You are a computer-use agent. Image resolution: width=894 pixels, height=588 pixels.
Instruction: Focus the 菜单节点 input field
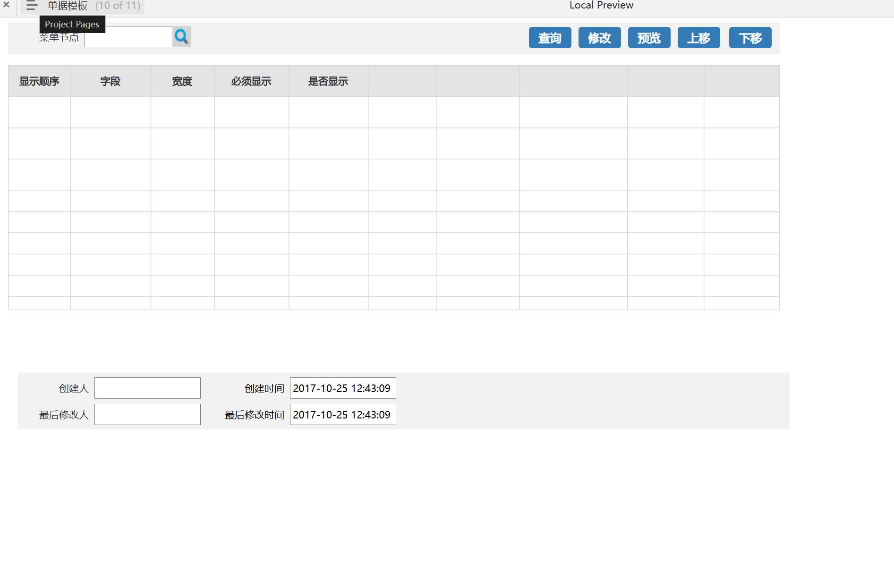[128, 36]
